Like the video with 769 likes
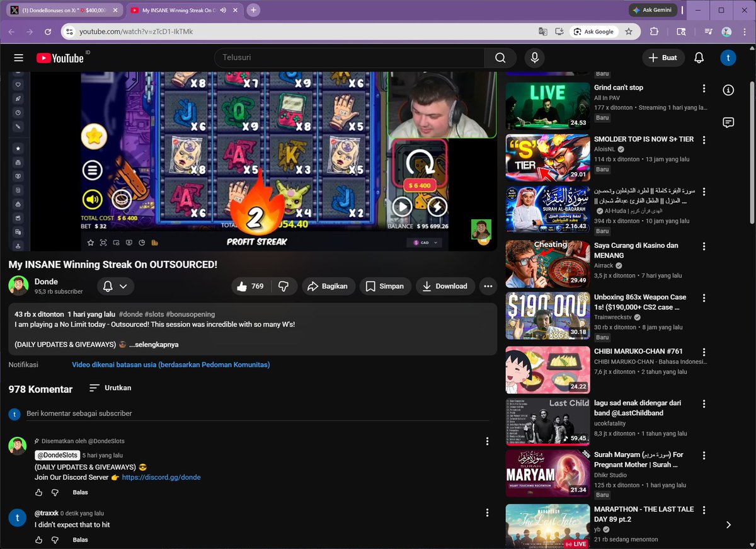 251,286
